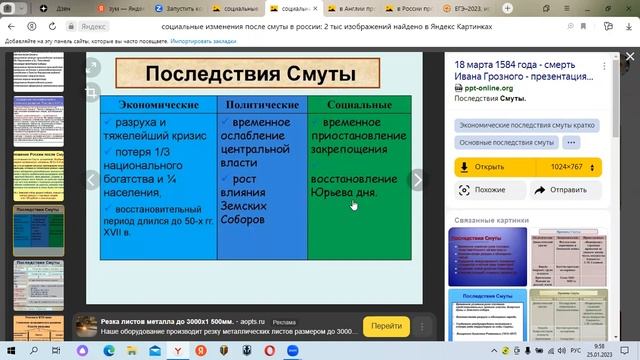Open the downloads icon in browser toolbar
The image size is (640, 360).
tap(629, 27)
